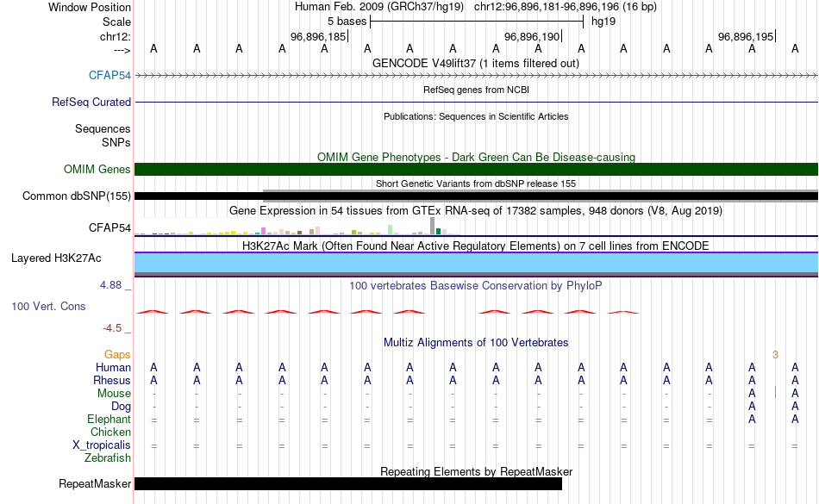Select the dark green OMIM gene bar
The image size is (819, 504).
(476, 169)
